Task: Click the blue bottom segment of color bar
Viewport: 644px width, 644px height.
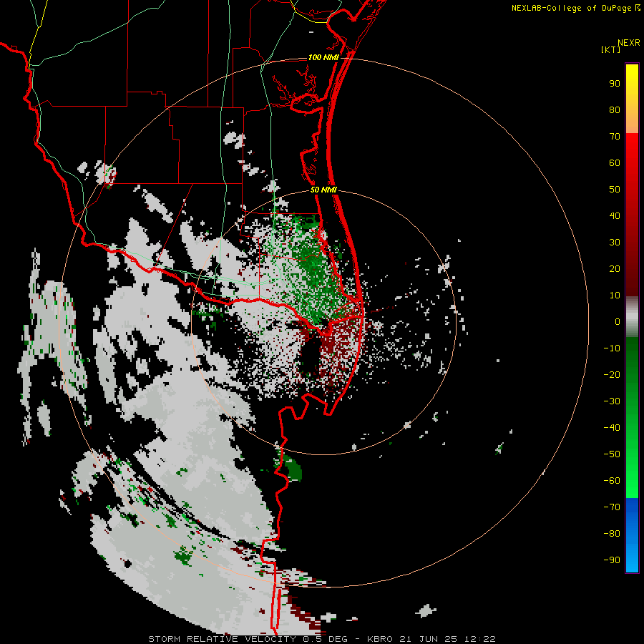Action: point(632,535)
